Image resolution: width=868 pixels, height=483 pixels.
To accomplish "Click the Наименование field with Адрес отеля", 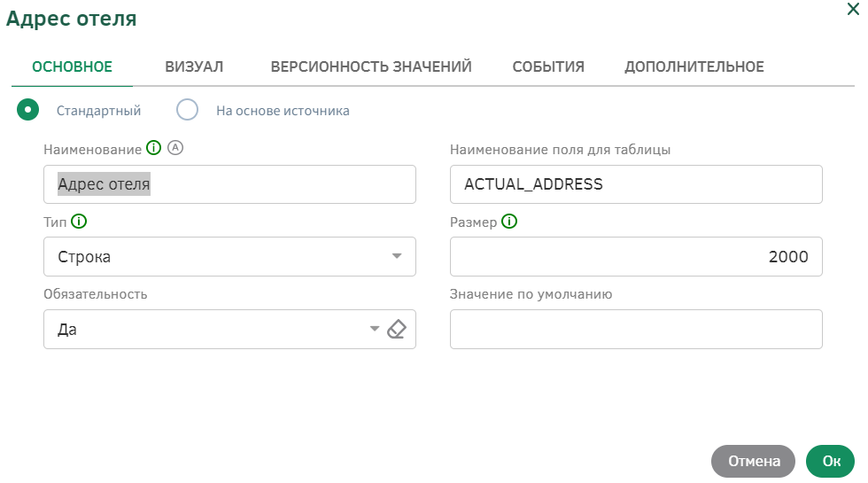I will pos(229,184).
